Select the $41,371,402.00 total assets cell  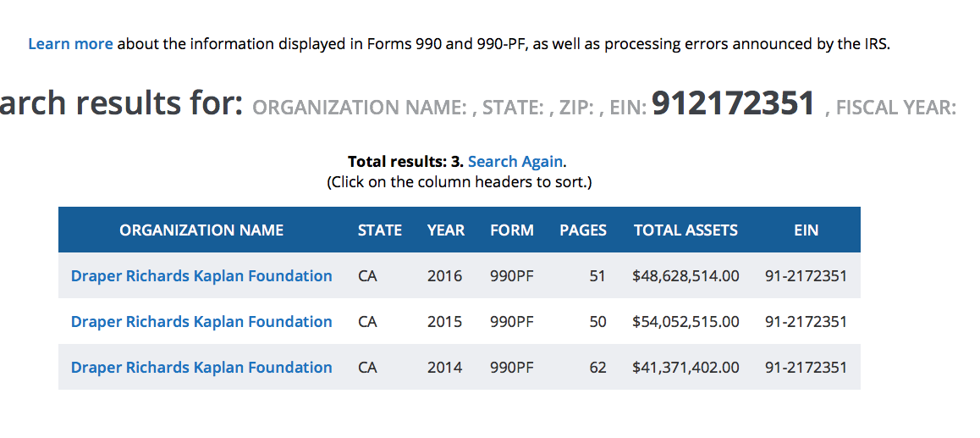coord(685,368)
